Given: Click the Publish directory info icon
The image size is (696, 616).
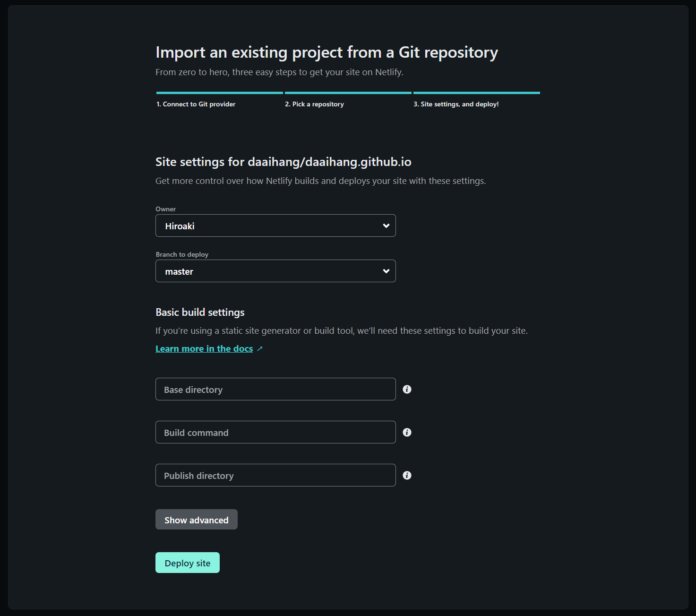Looking at the screenshot, I should 407,475.
